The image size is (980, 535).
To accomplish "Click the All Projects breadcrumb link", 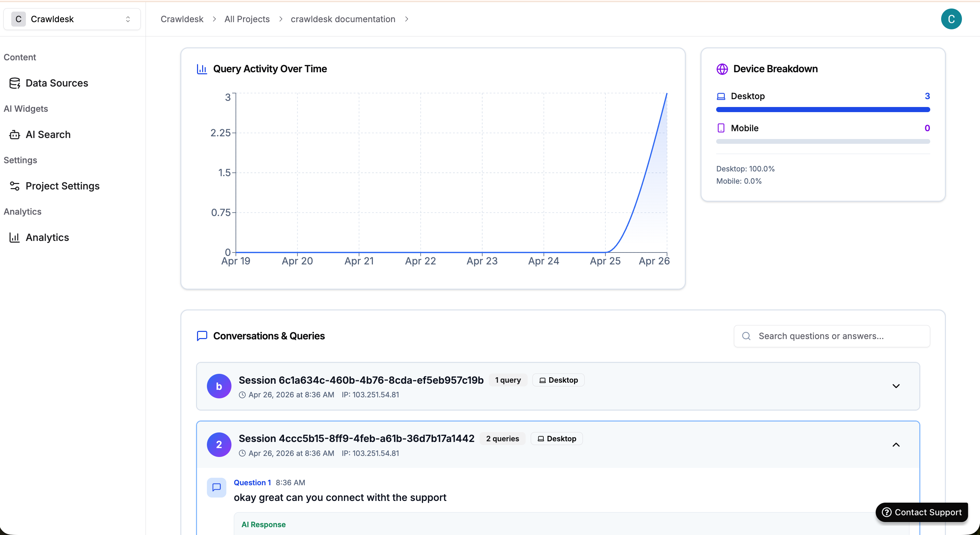I will [247, 19].
